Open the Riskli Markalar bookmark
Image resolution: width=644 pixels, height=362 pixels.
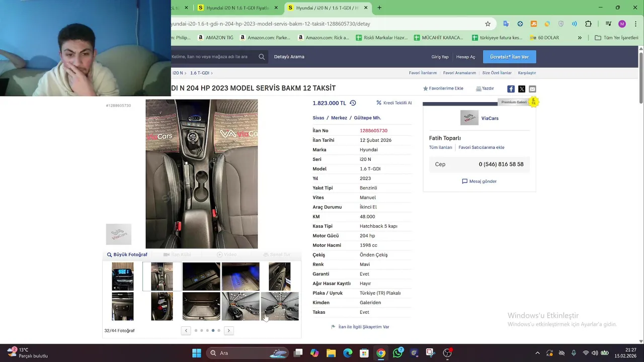[x=381, y=38]
